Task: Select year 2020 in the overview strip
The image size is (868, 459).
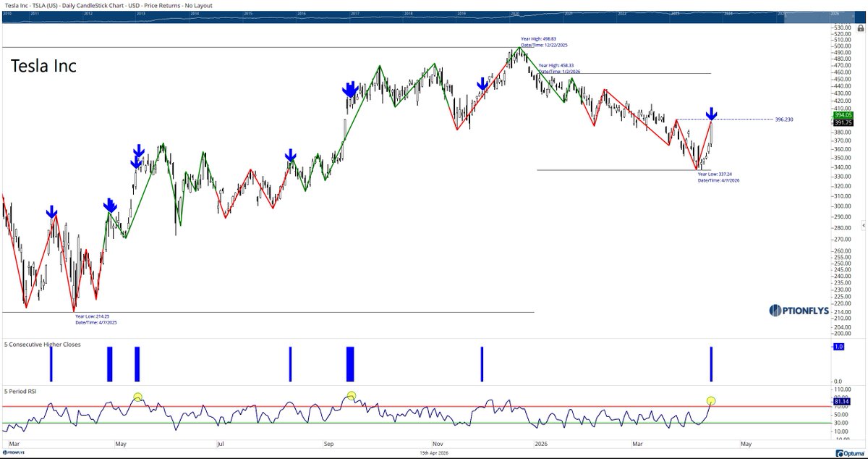Action: coord(516,13)
